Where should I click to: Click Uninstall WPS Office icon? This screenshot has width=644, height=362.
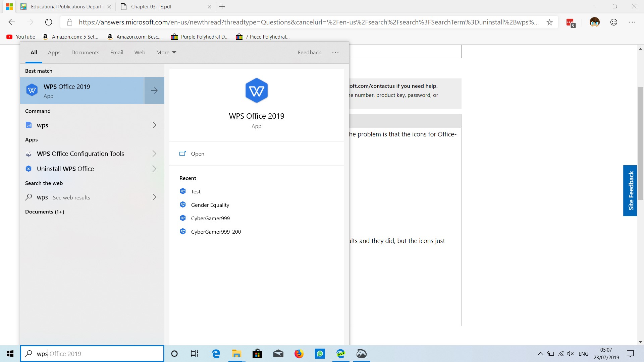tap(29, 169)
